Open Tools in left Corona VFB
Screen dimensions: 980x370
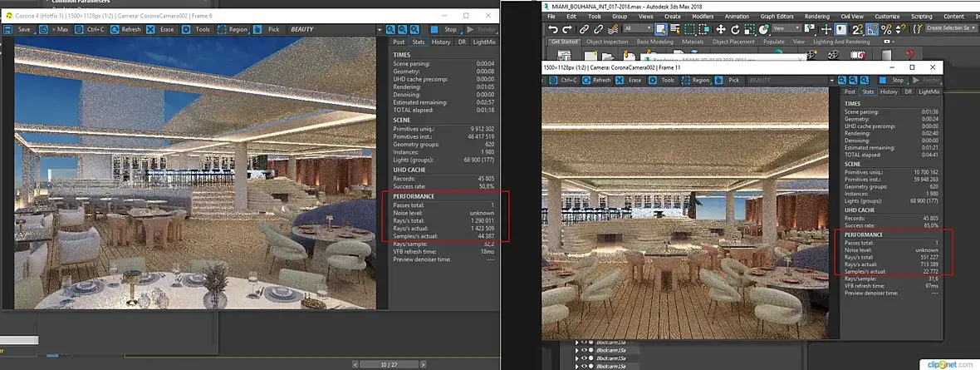(x=197, y=29)
